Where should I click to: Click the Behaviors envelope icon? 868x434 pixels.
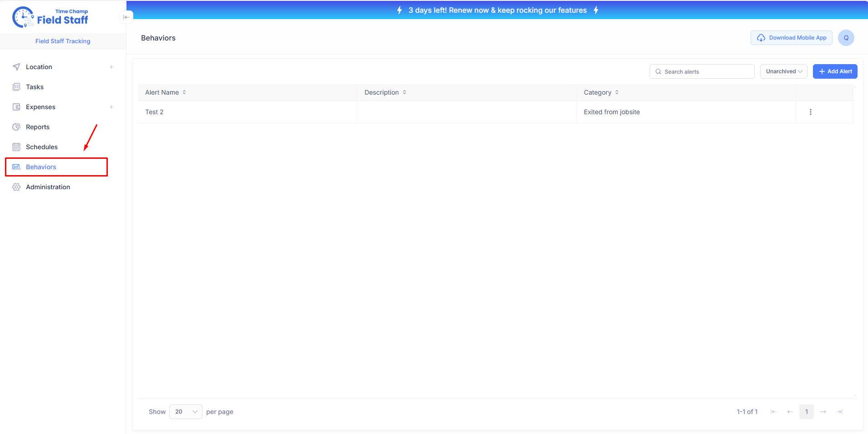[16, 167]
